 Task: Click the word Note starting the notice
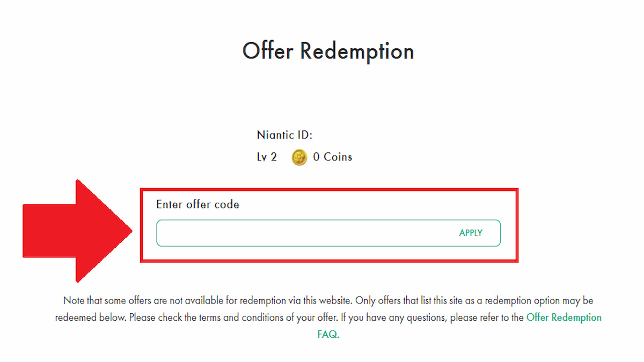74,300
